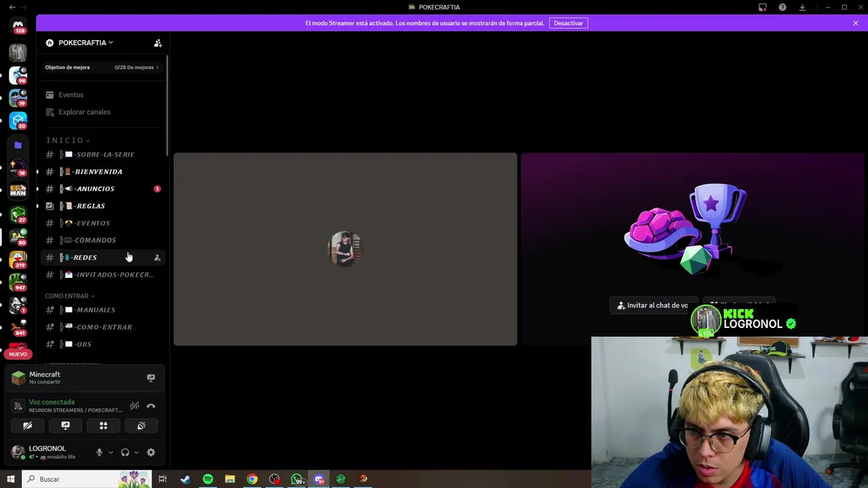Open Windows Task View button
This screenshot has width=868, height=488.
pyautogui.click(x=163, y=479)
